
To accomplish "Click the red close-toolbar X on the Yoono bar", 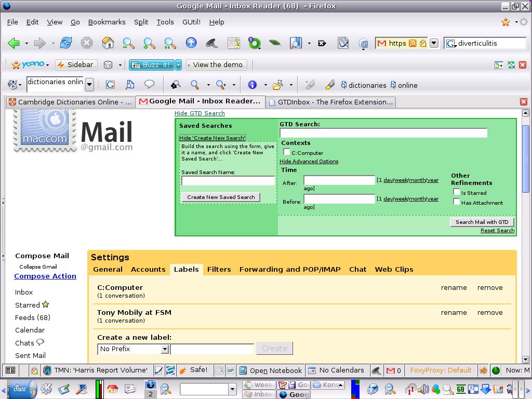I will tap(523, 65).
